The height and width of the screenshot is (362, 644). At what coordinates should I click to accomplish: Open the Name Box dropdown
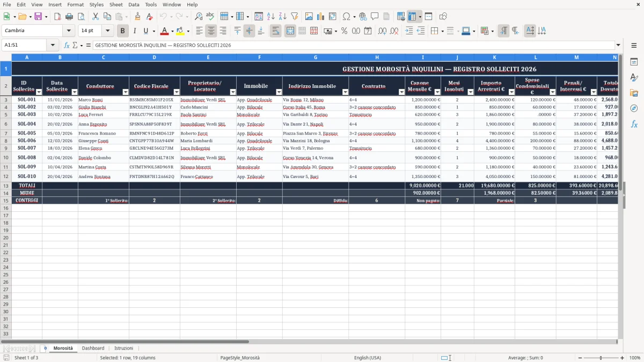coord(53,45)
